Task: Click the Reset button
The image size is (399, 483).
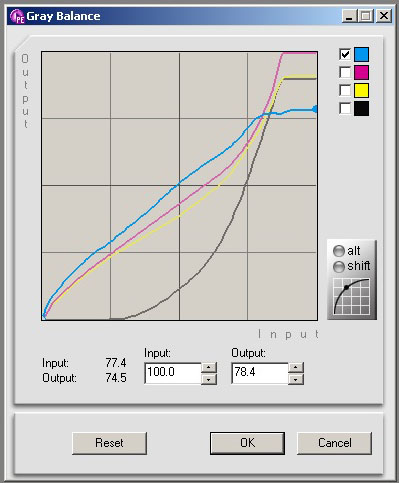Action: click(x=109, y=443)
